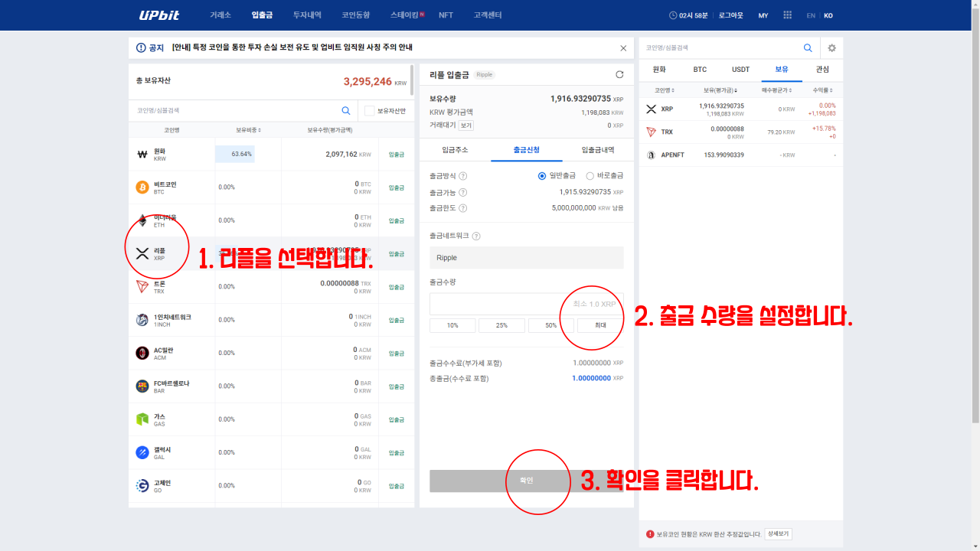Toggle the 보유자산만 checkbox
Viewport: 980px width, 551px height.
click(x=369, y=111)
